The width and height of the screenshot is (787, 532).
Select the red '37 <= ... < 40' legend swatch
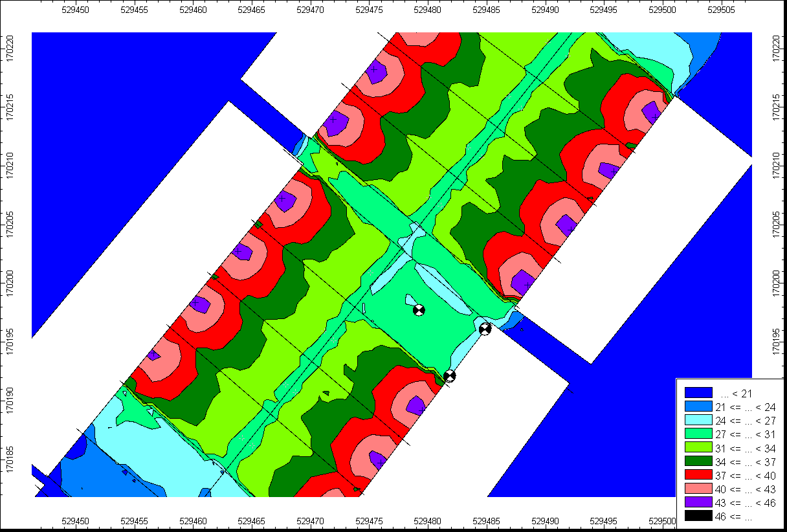698,476
